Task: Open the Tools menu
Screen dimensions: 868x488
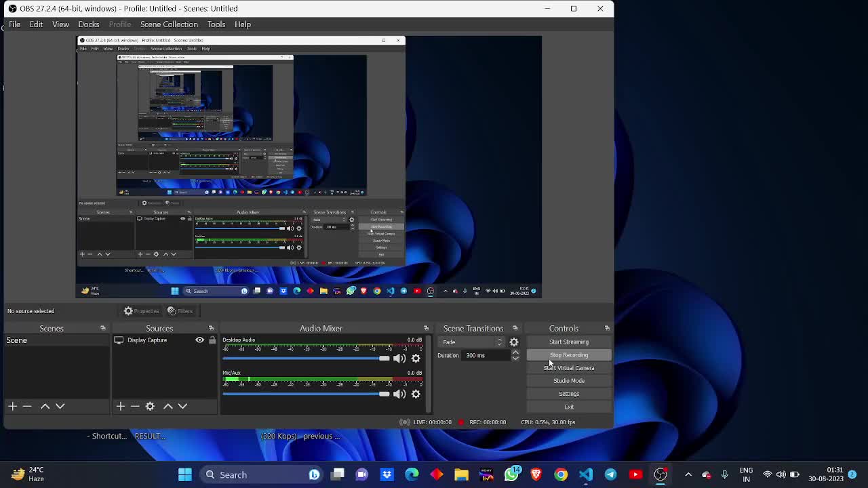Action: point(216,24)
